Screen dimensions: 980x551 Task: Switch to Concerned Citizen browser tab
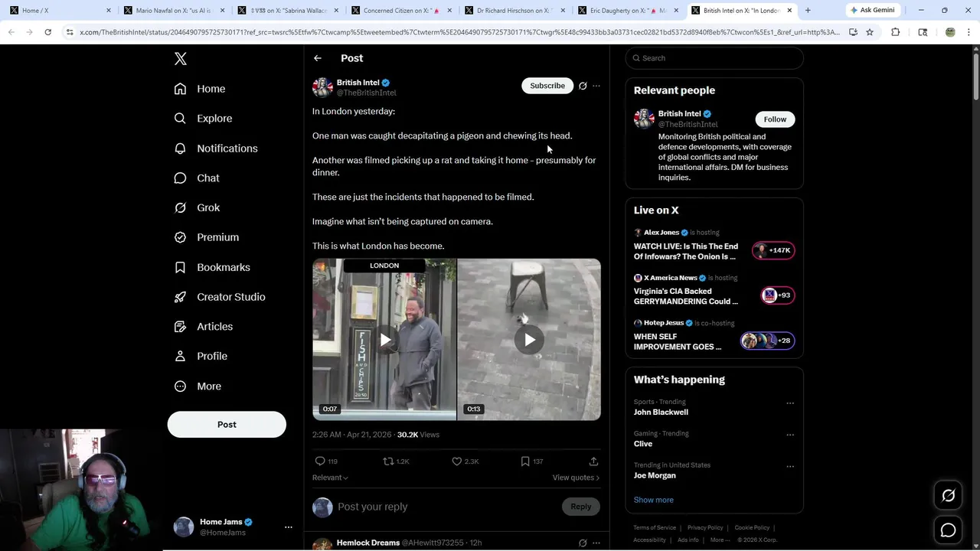400,11
